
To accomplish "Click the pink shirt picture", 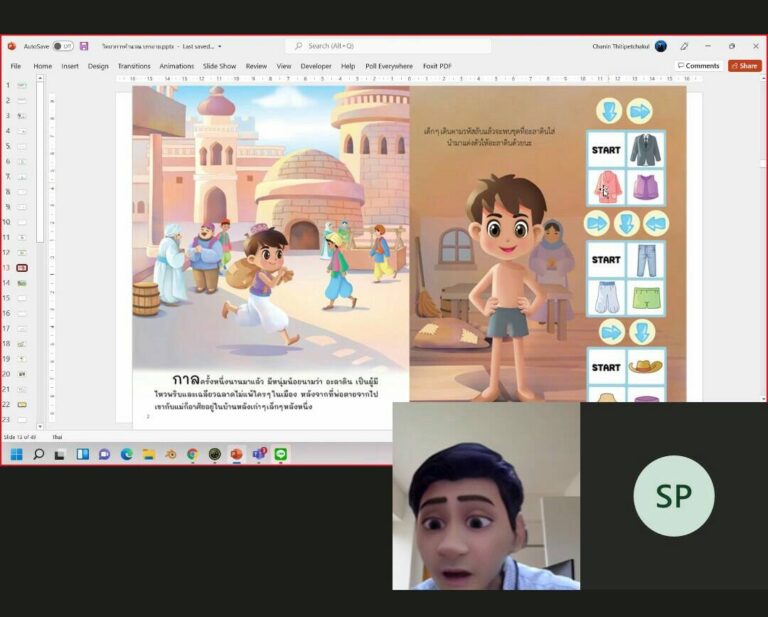I will pos(606,187).
